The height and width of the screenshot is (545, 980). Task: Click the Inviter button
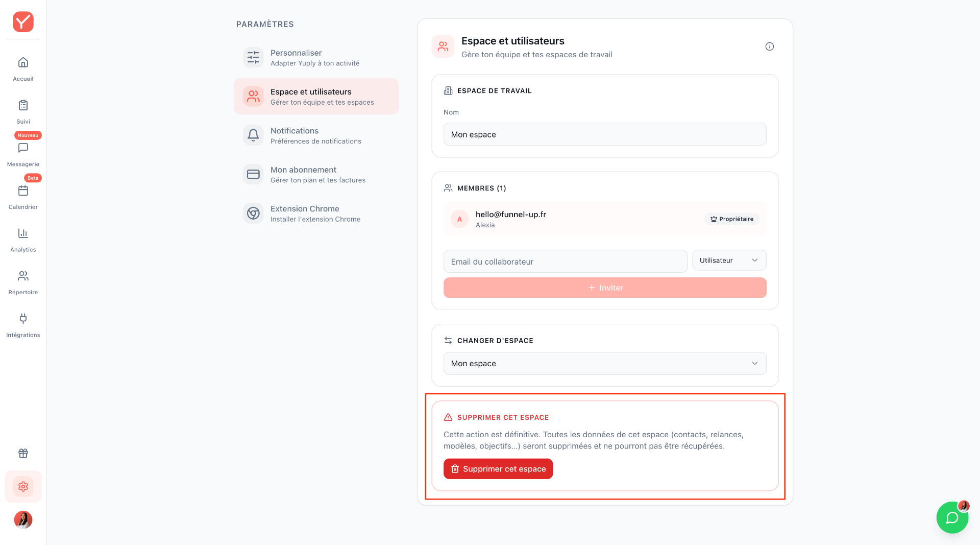pos(605,288)
